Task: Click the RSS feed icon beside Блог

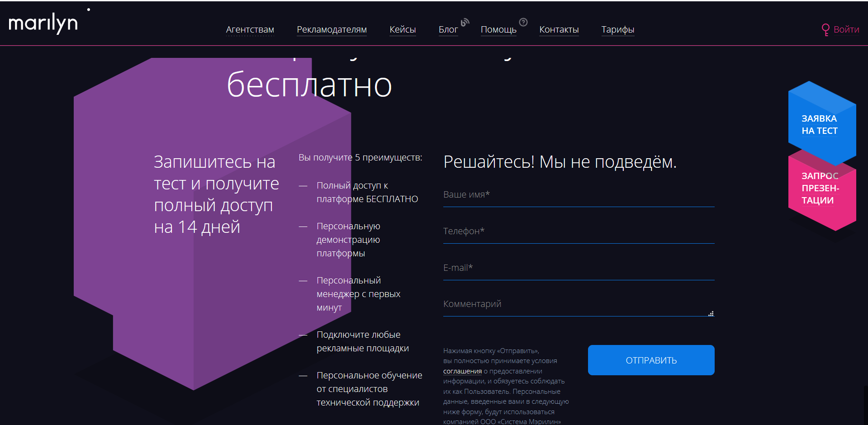Action: 465,22
